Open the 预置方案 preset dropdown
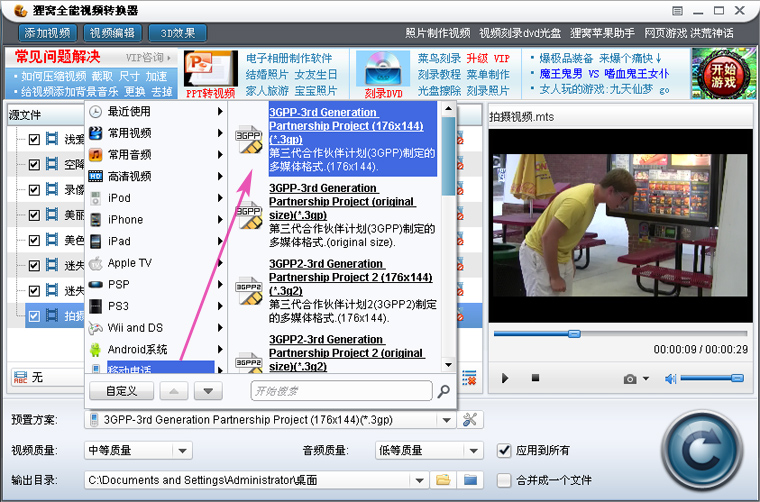Screen dimensions: 760x502 (x=446, y=420)
